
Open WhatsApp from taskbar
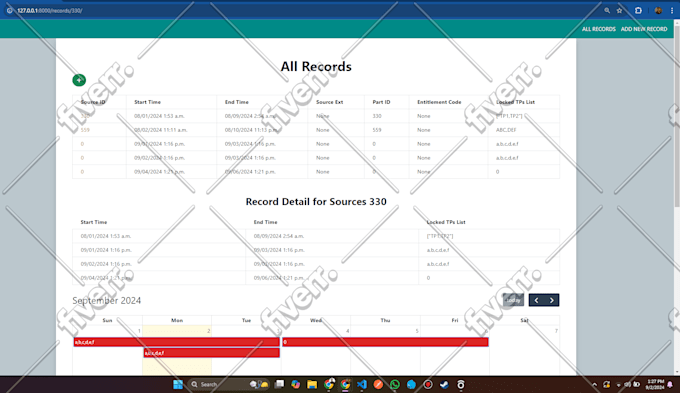[x=395, y=384]
